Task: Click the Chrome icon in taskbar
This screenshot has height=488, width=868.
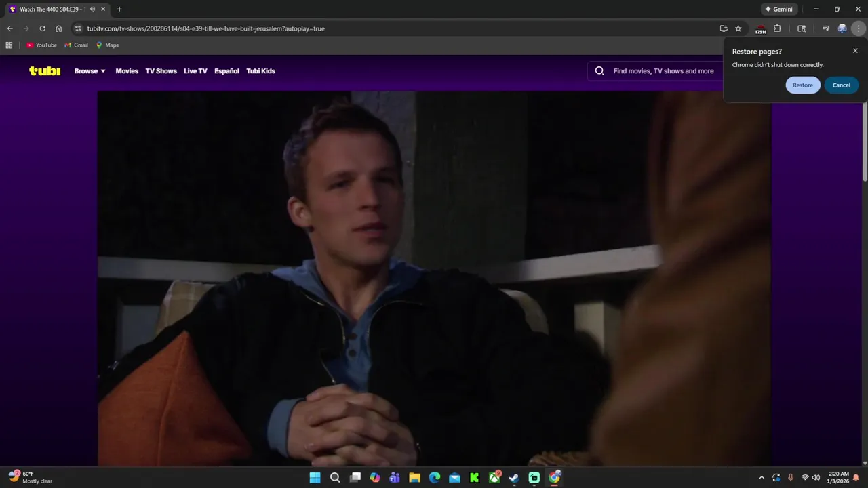Action: coord(555,478)
